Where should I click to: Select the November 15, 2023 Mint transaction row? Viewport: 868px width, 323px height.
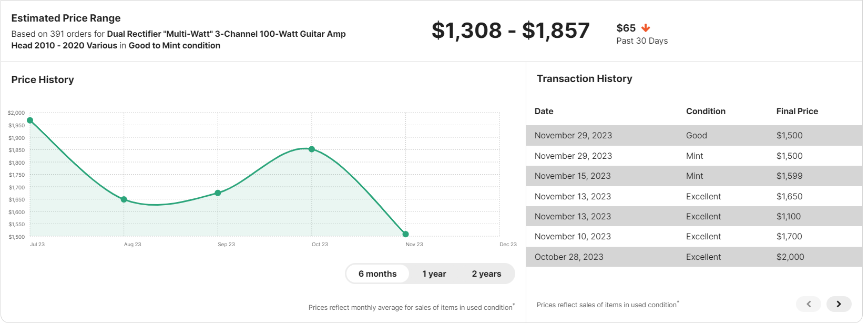(x=694, y=176)
